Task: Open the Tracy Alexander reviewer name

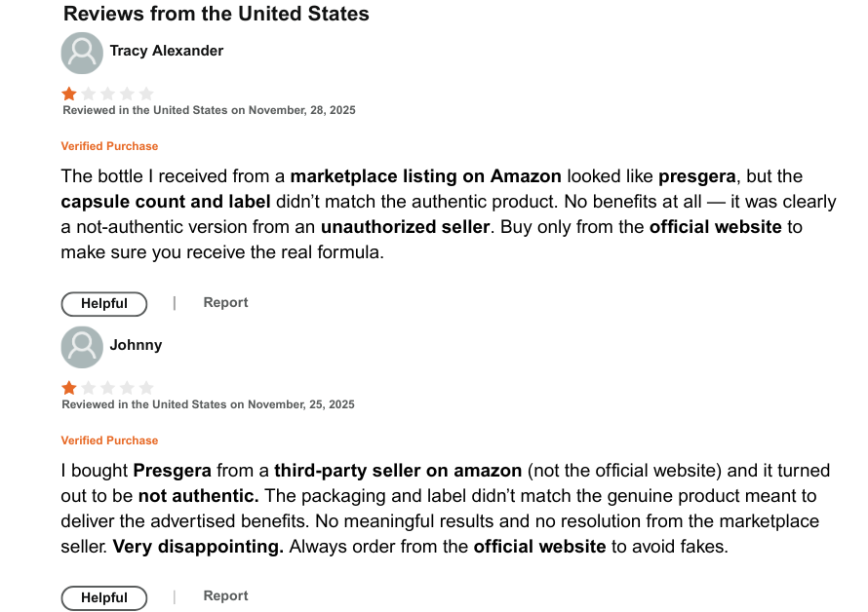Action: click(x=166, y=51)
